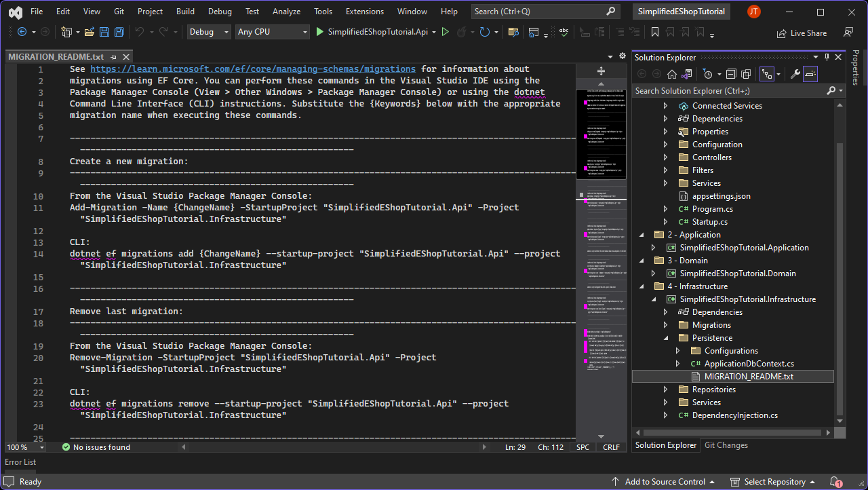This screenshot has height=490, width=868.
Task: Click Add to Source Control in status bar
Action: coord(665,482)
